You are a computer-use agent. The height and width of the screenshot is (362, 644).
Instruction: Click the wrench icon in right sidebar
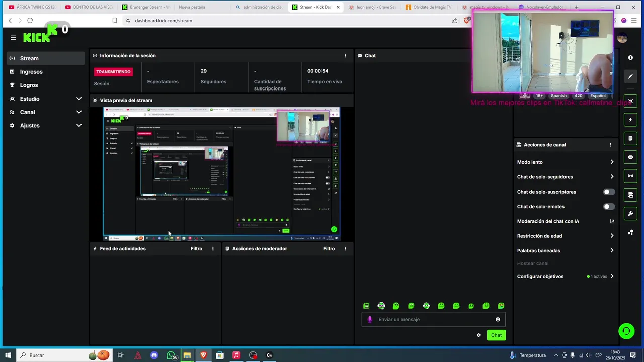point(630,214)
